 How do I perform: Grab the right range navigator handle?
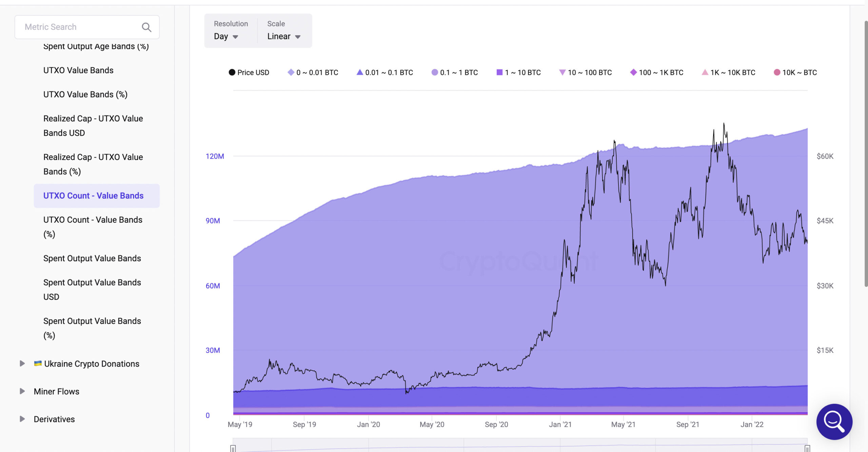click(807, 449)
